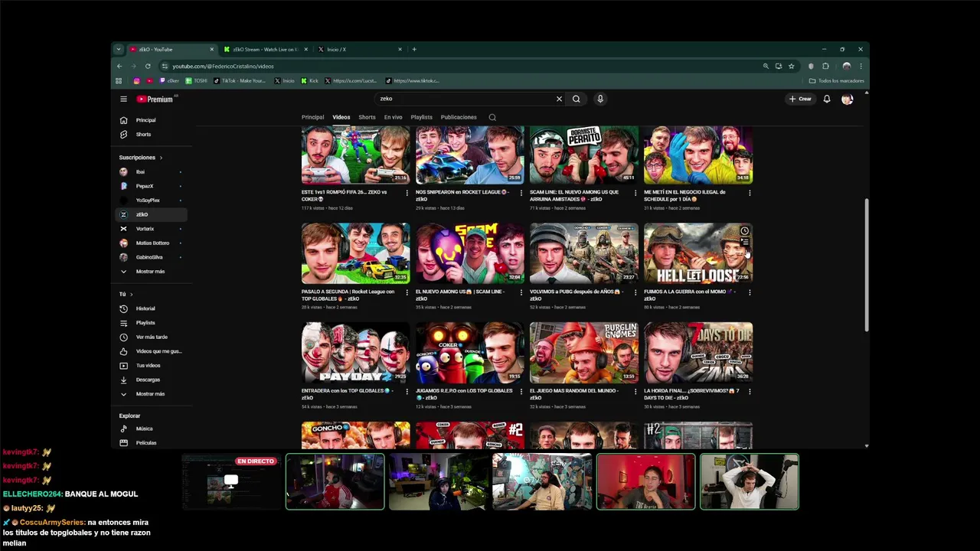Open the Chrome tab search dropdown

pos(119,49)
